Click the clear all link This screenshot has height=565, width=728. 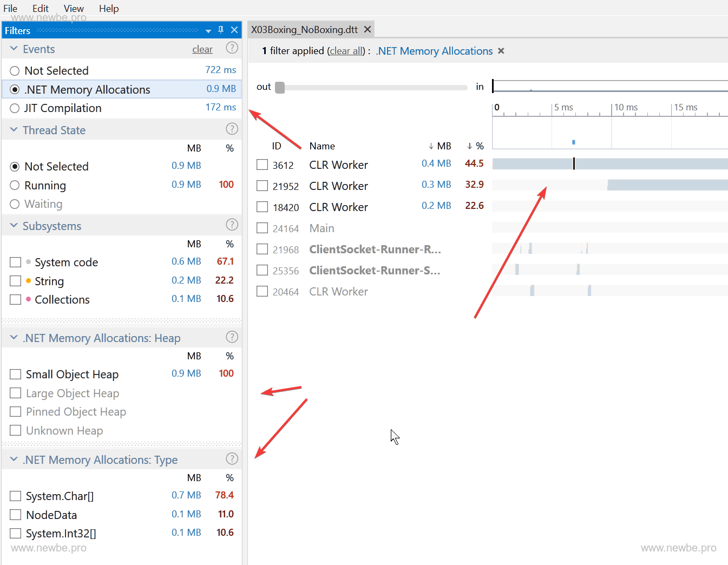[x=347, y=51]
